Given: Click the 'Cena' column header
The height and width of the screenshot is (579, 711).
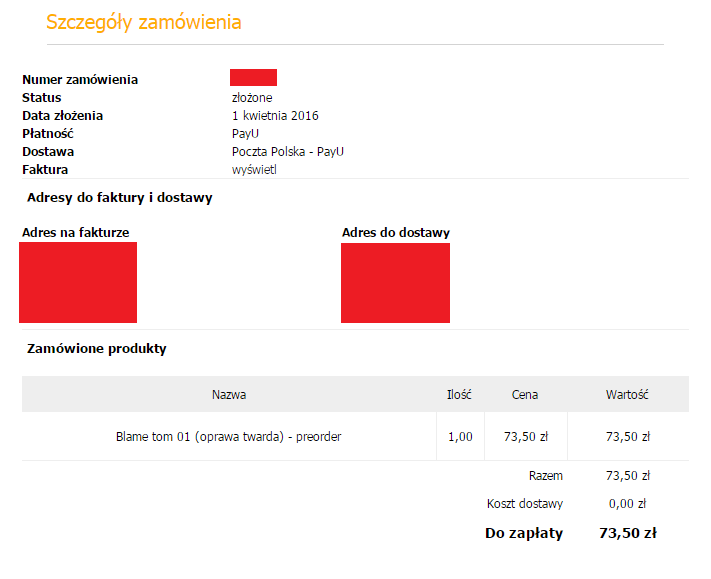Looking at the screenshot, I should (x=525, y=394).
